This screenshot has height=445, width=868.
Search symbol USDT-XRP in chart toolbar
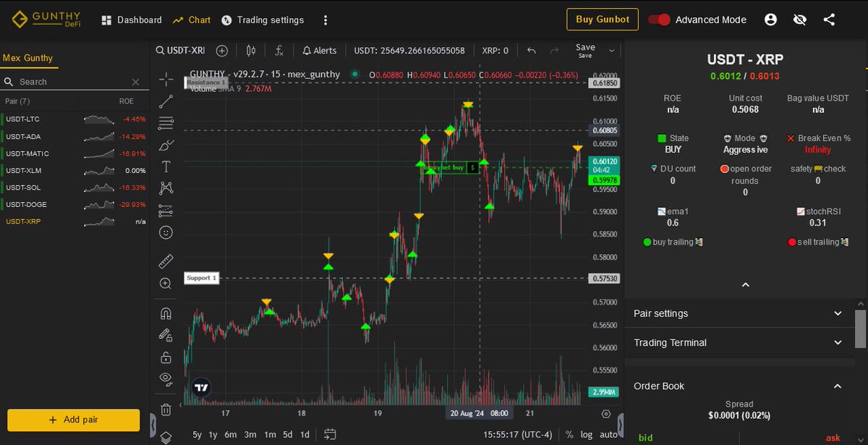[x=181, y=51]
